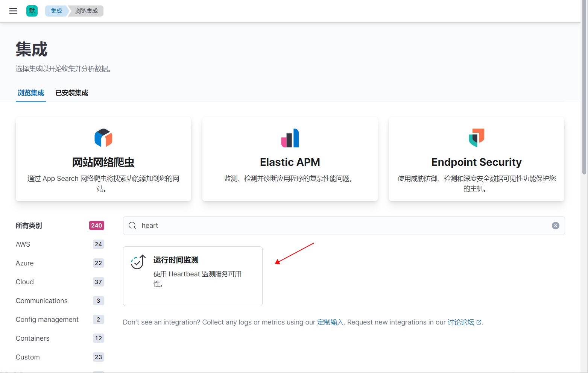Filter by Config management category
This screenshot has height=373, width=588.
point(60,320)
